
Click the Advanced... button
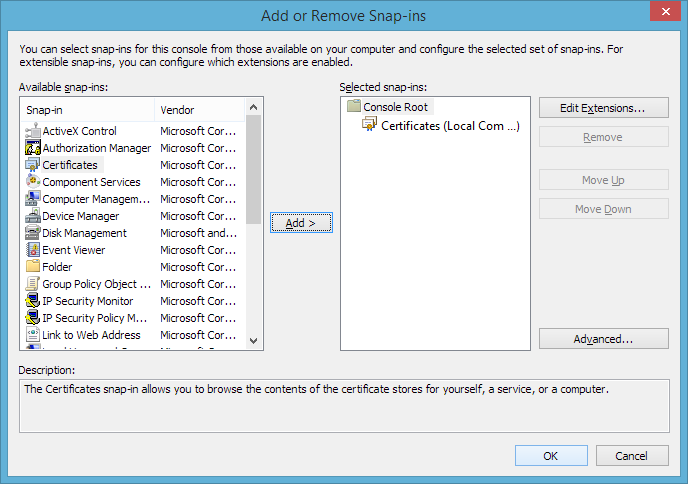click(603, 339)
